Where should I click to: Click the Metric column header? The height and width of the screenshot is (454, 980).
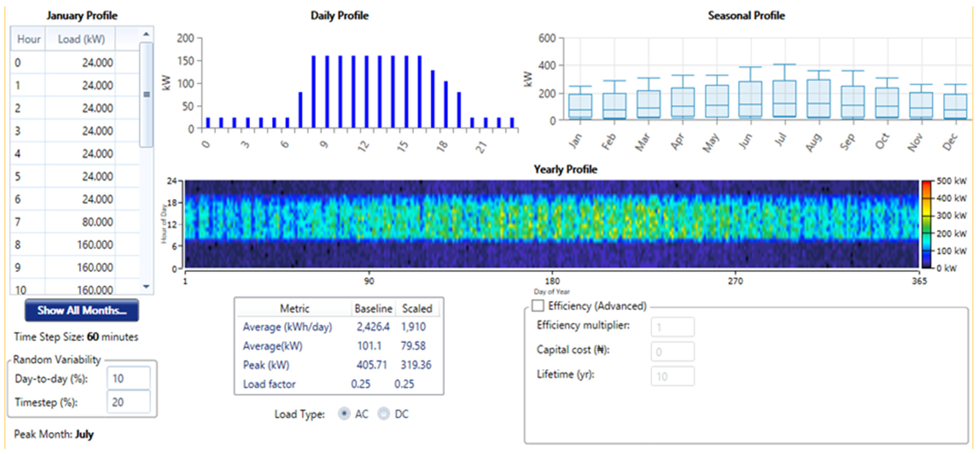point(294,309)
